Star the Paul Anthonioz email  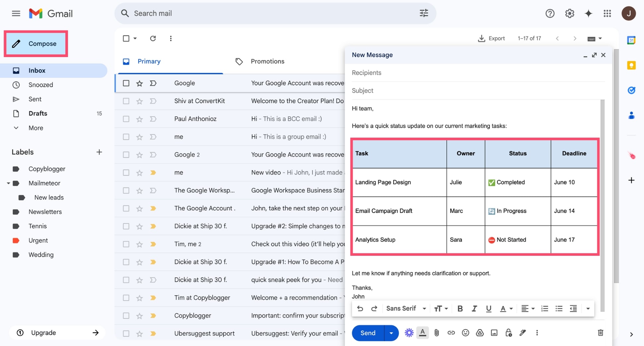coord(139,119)
